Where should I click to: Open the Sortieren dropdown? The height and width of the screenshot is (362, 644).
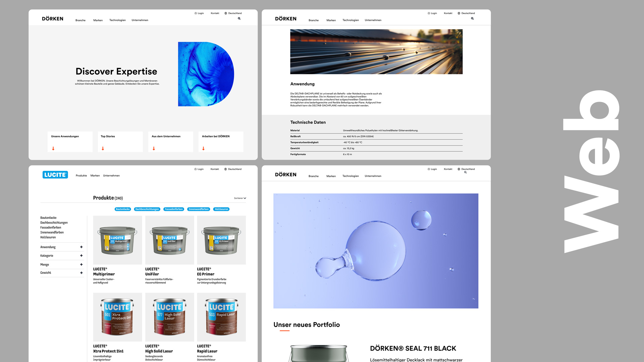pos(240,198)
